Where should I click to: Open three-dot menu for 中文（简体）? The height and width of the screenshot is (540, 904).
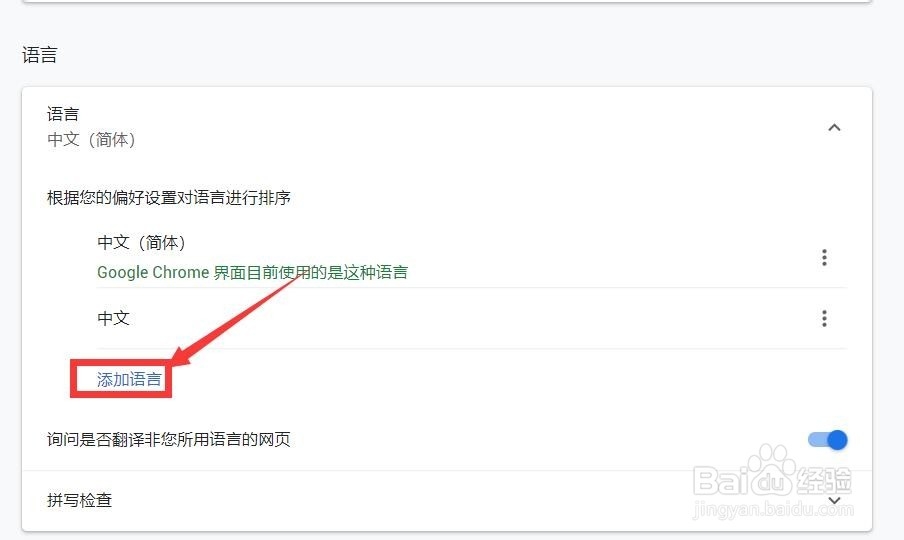824,257
